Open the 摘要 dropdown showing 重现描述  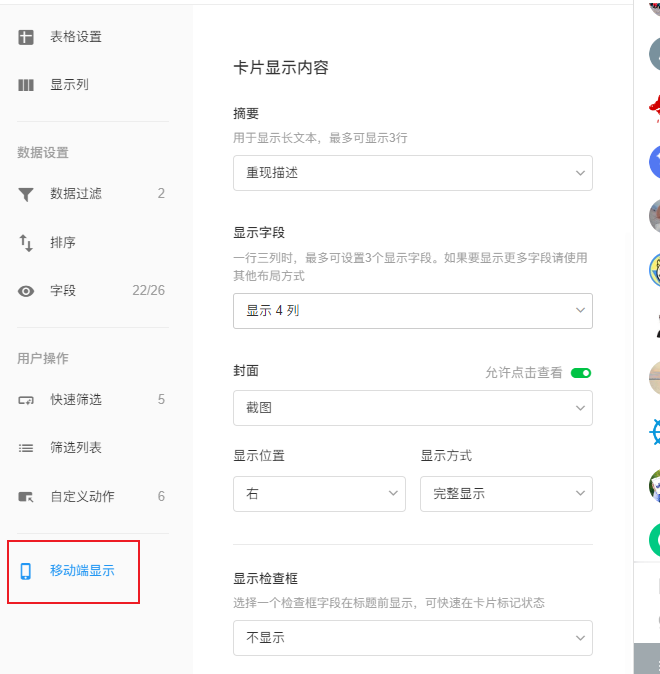pos(412,173)
